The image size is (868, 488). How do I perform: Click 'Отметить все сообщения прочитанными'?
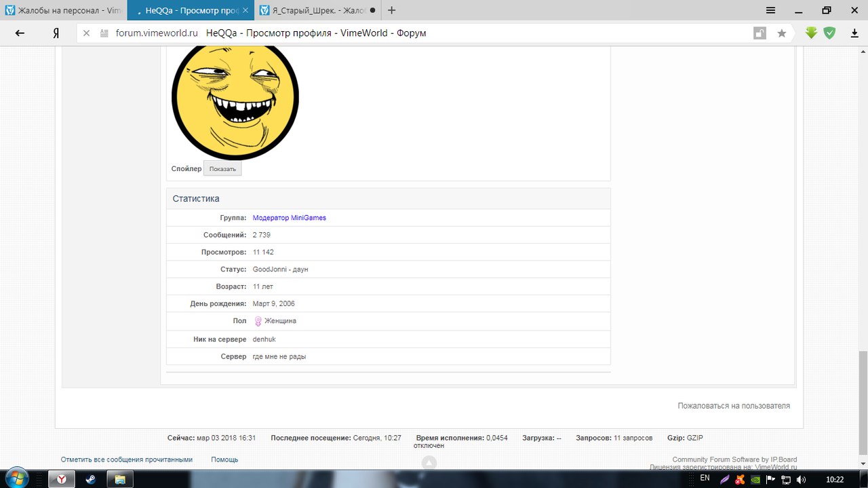click(x=127, y=459)
